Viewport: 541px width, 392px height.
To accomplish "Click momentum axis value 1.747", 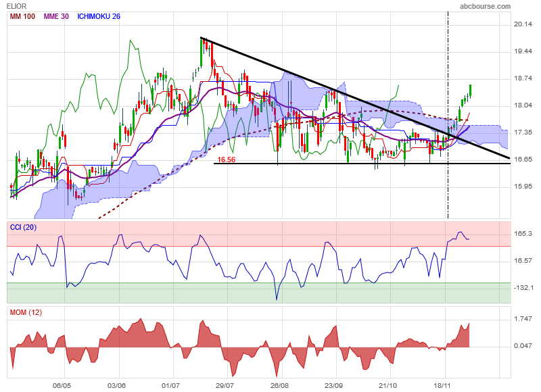I will pyautogui.click(x=523, y=319).
